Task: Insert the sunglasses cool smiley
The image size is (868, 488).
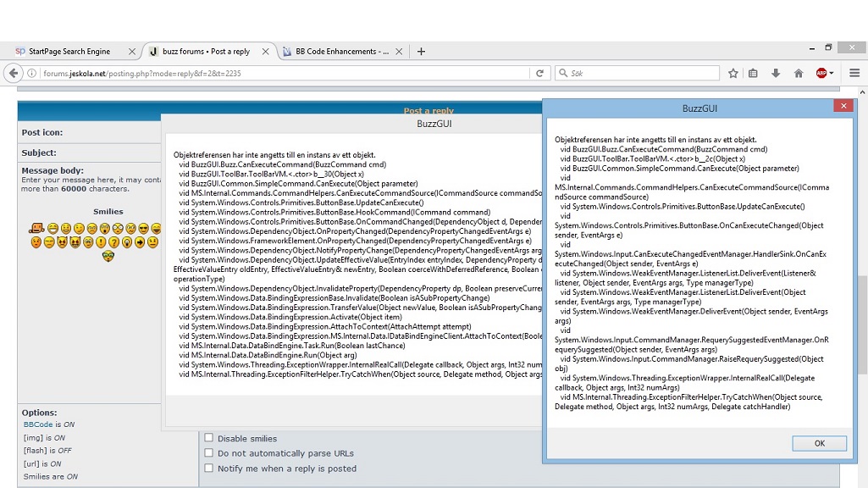Action: pyautogui.click(x=143, y=229)
